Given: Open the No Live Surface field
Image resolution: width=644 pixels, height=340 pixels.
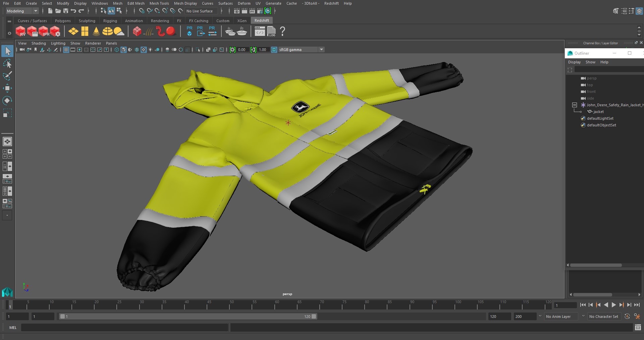Looking at the screenshot, I should pos(201,11).
